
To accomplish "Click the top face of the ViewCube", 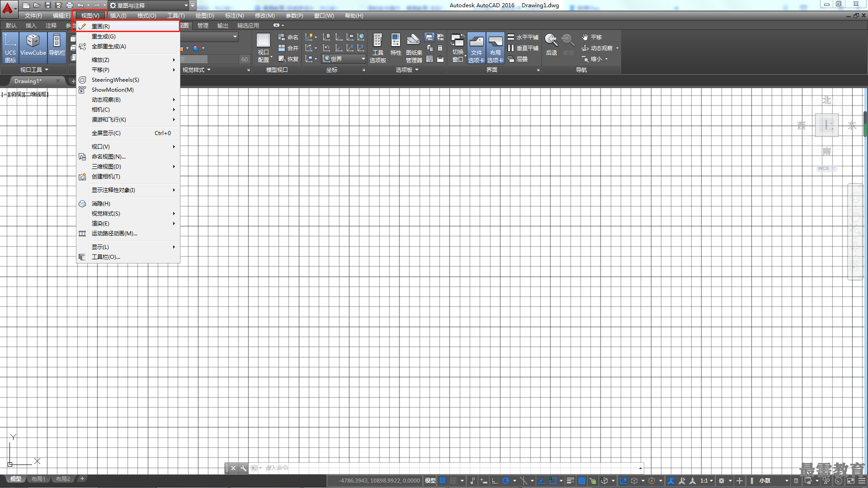I will [x=827, y=125].
